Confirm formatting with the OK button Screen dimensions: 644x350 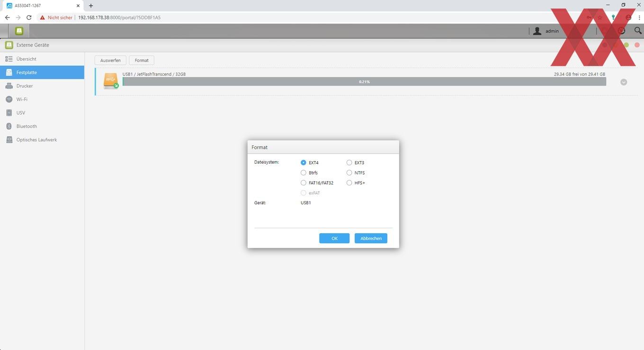click(x=334, y=238)
